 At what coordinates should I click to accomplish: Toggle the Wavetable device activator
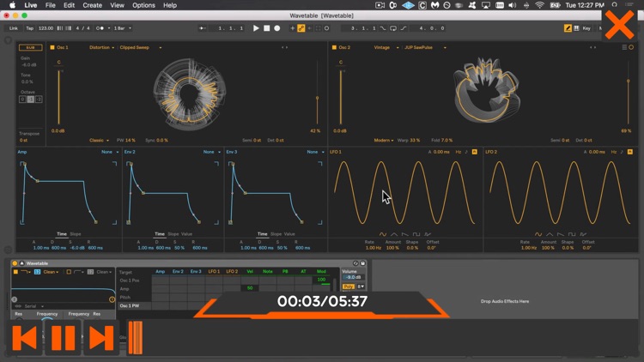point(15,263)
